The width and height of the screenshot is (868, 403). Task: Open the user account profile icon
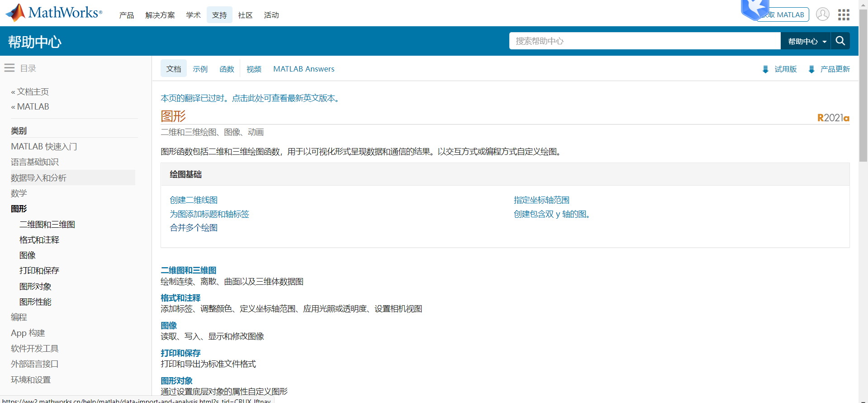822,14
